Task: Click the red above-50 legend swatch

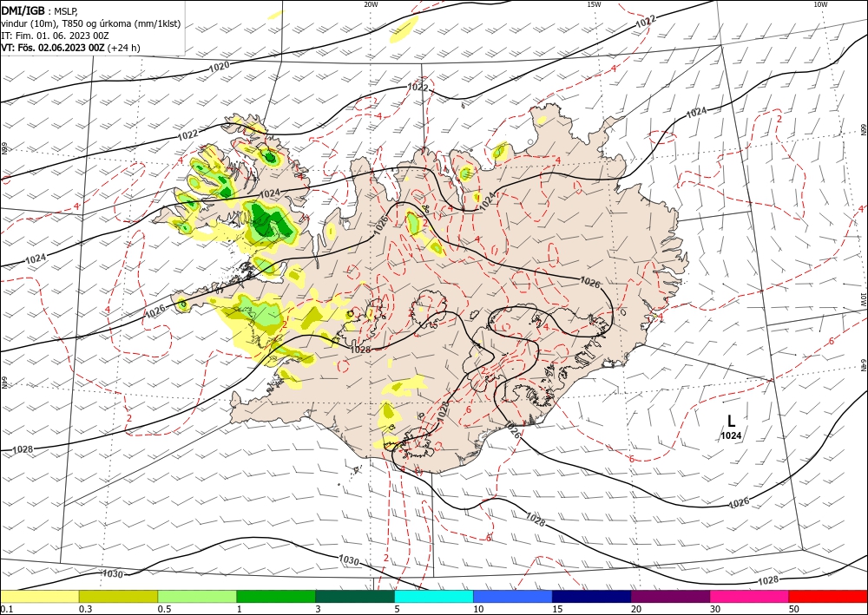Action: pos(828,596)
